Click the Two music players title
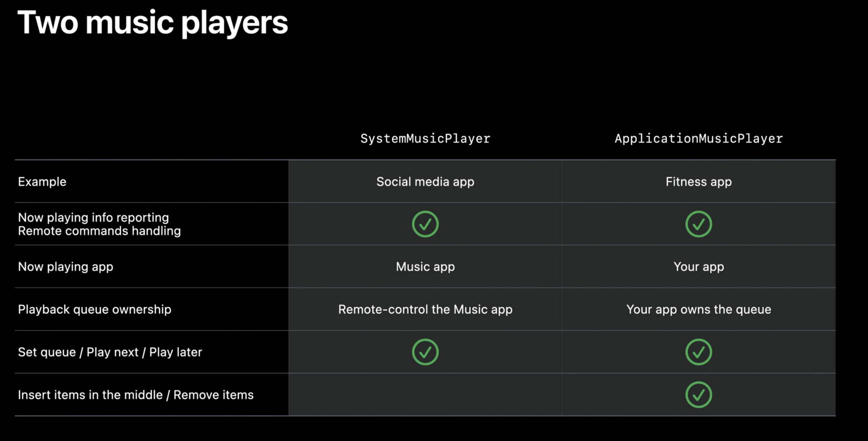Viewport: 868px width, 441px height. coord(153,23)
